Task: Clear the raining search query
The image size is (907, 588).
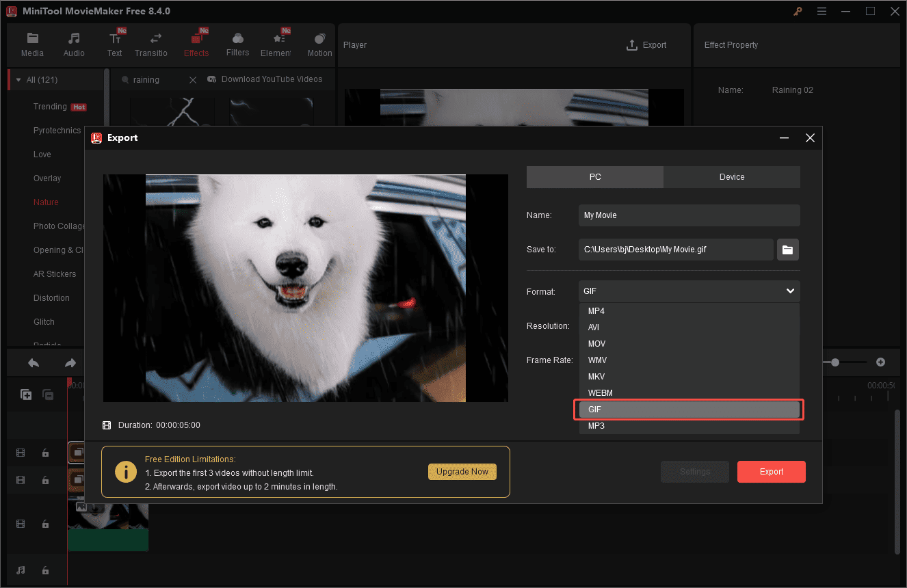Action: point(192,79)
